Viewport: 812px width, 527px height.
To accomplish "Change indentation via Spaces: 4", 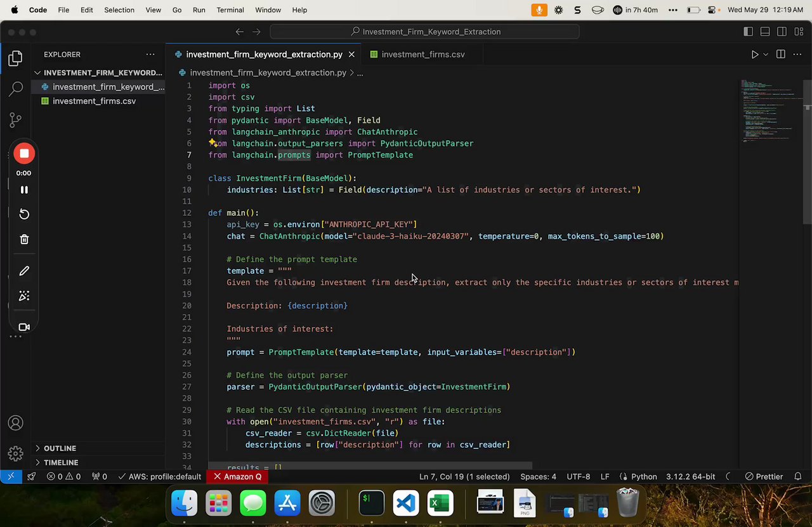I will pos(538,476).
